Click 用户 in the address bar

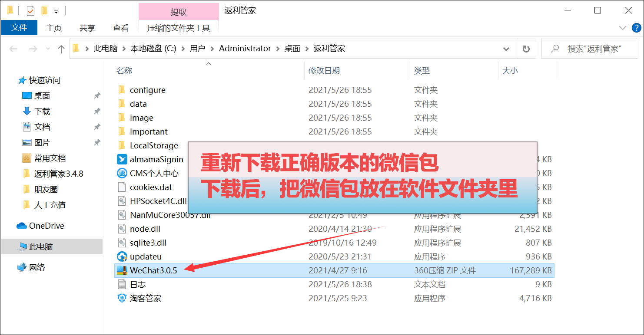[x=197, y=49]
